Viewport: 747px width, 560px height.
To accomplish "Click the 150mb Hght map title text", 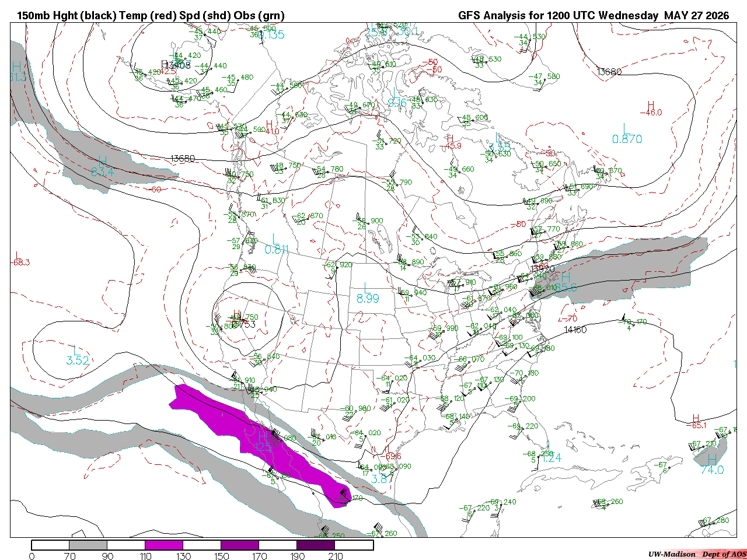I will tap(151, 16).
